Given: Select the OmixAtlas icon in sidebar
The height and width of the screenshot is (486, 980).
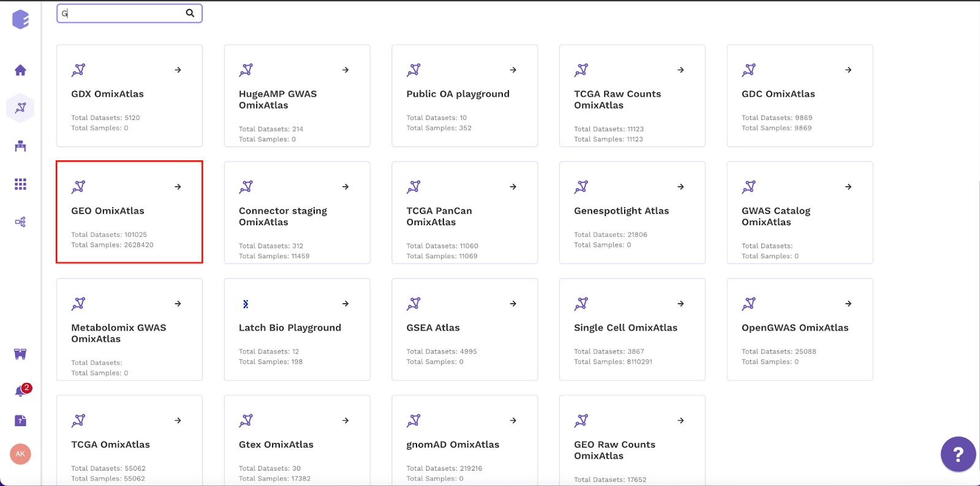Looking at the screenshot, I should [x=20, y=108].
